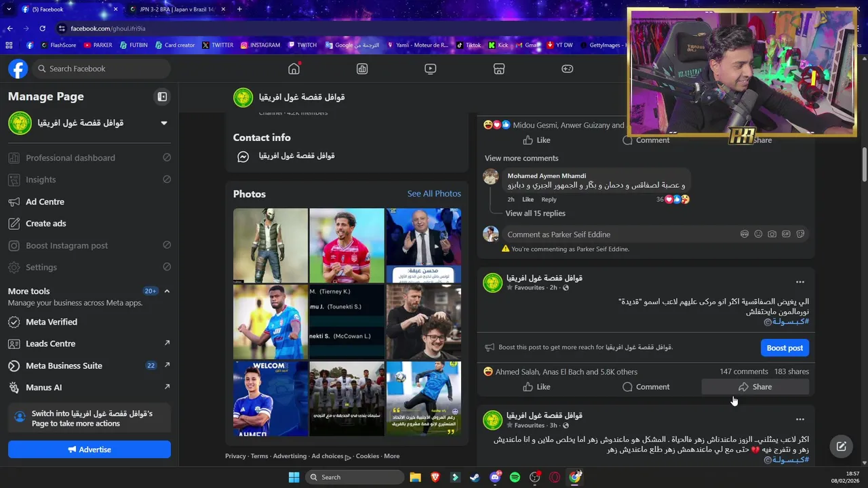The height and width of the screenshot is (488, 868).
Task: Click the Windows taskbar Search box
Action: click(354, 477)
